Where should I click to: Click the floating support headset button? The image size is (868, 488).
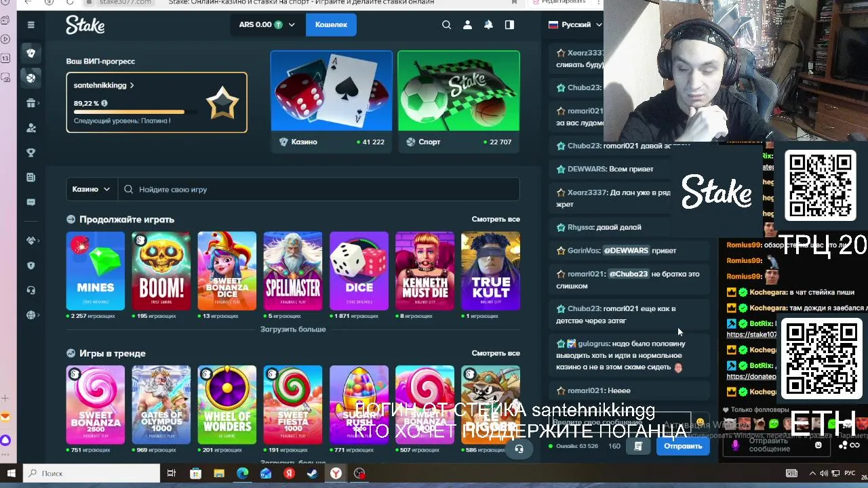click(519, 449)
